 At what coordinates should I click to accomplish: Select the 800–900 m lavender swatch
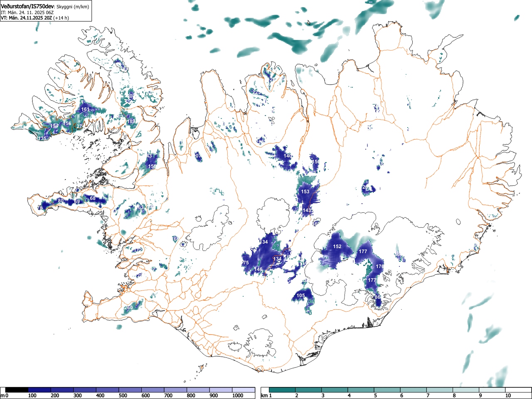[198, 390]
